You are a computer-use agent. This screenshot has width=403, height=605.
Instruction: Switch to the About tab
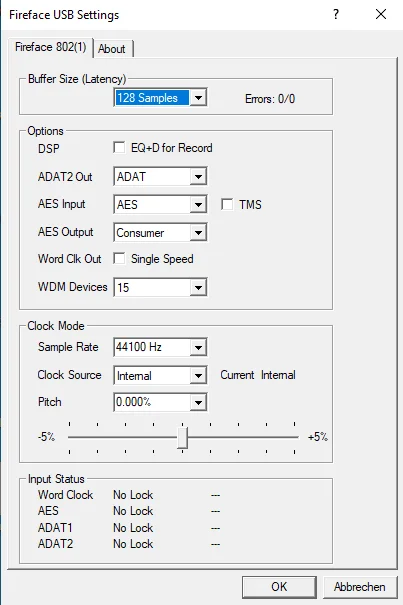[x=112, y=49]
